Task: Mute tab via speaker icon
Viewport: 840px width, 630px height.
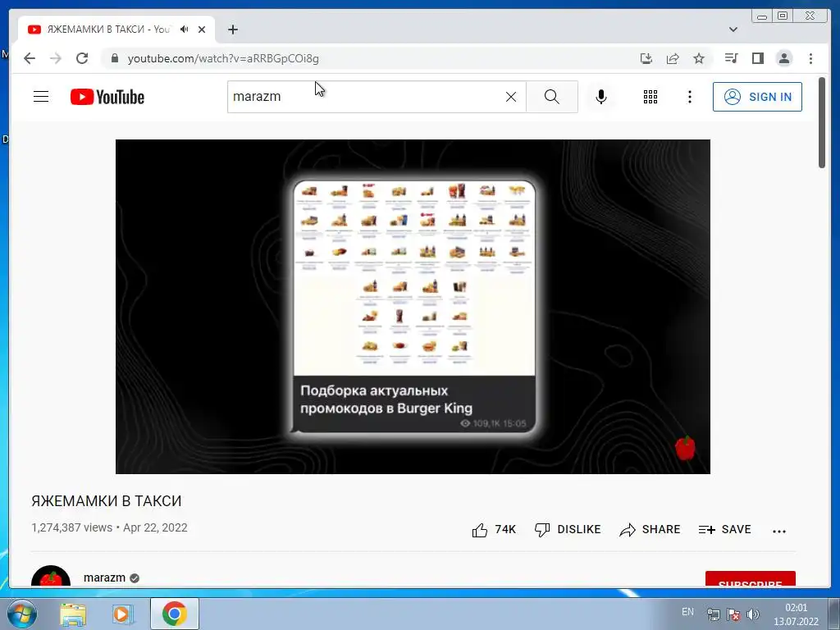Action: pos(185,30)
